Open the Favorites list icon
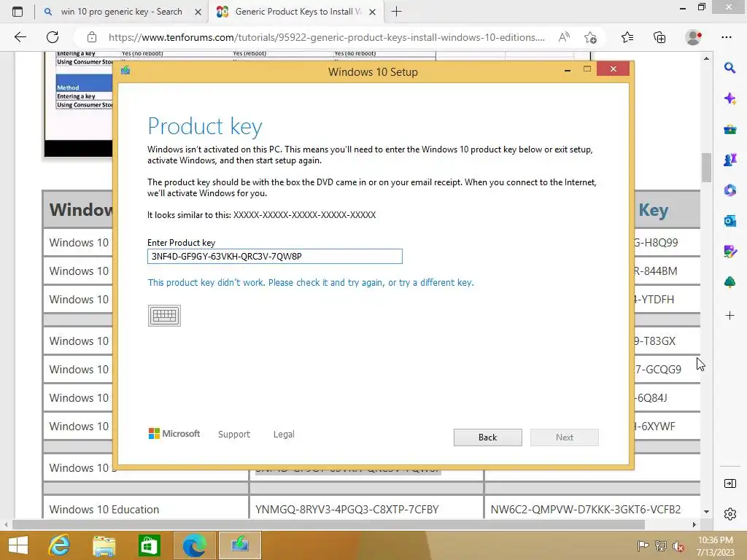The height and width of the screenshot is (560, 747). pos(627,37)
